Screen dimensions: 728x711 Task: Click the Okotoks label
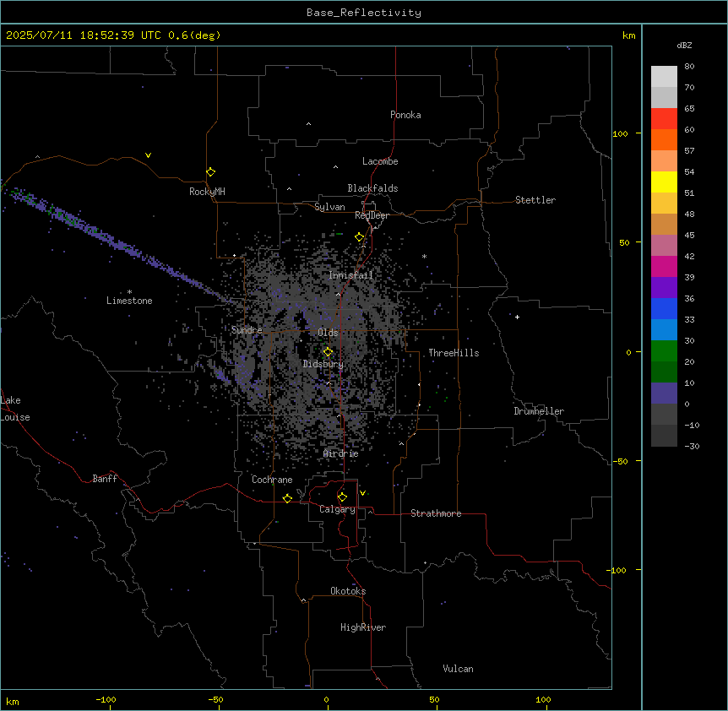pos(348,591)
